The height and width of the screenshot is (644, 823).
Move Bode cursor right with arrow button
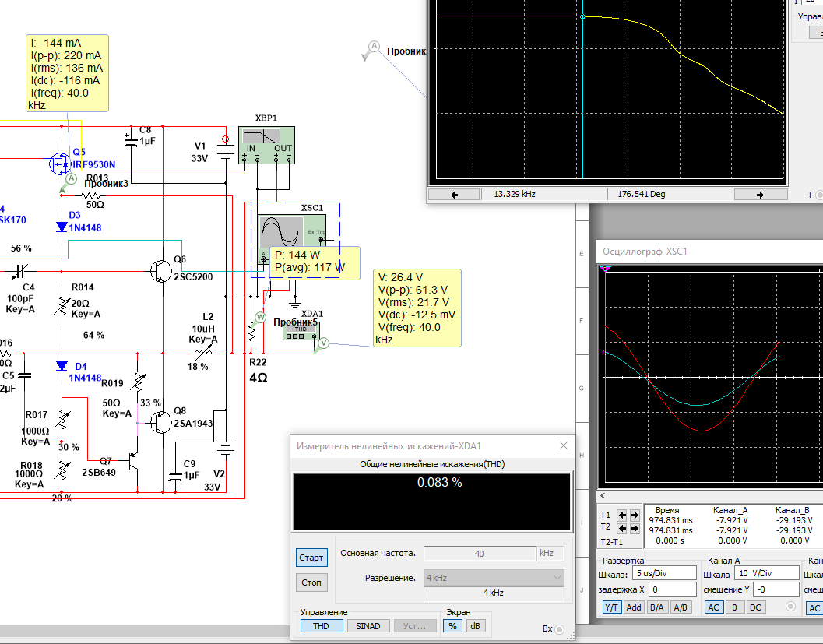760,194
